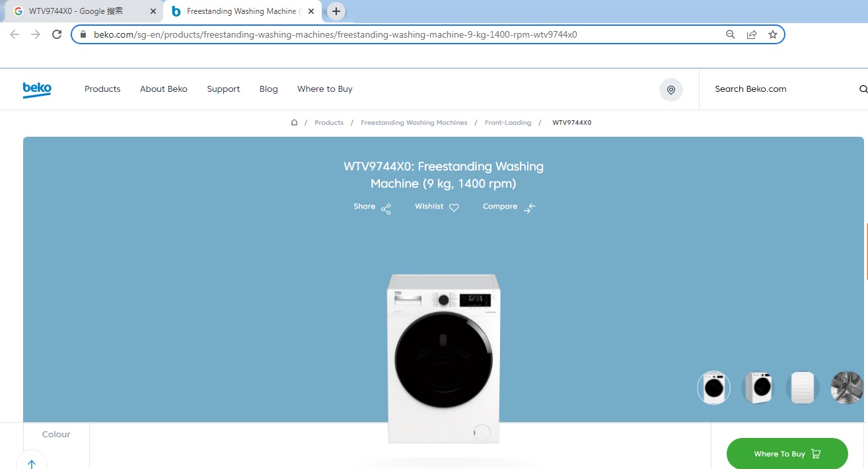Add the product to Compare
This screenshot has height=469, width=868.
[509, 207]
